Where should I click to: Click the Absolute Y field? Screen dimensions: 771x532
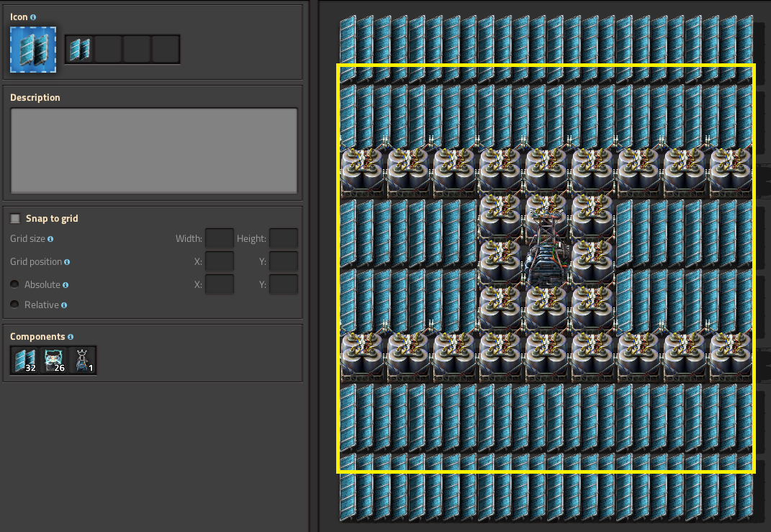284,284
